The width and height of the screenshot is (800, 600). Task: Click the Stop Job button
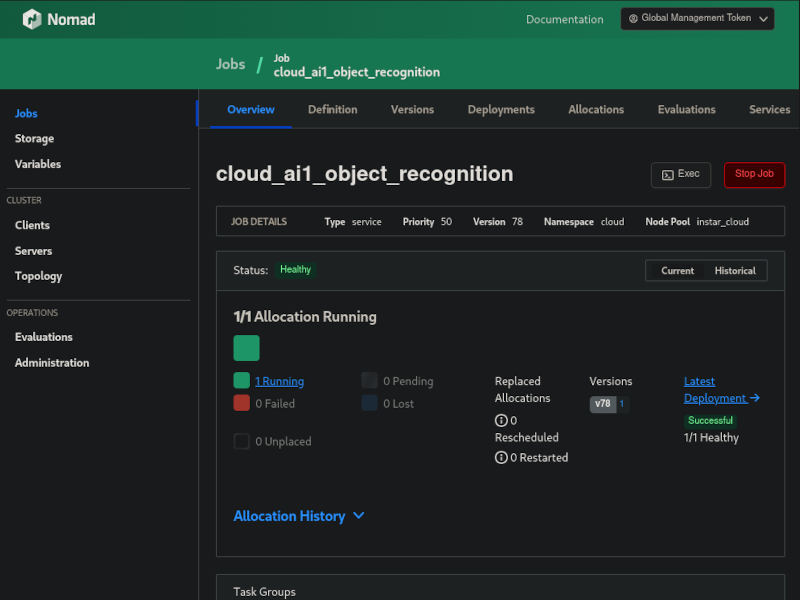point(754,174)
